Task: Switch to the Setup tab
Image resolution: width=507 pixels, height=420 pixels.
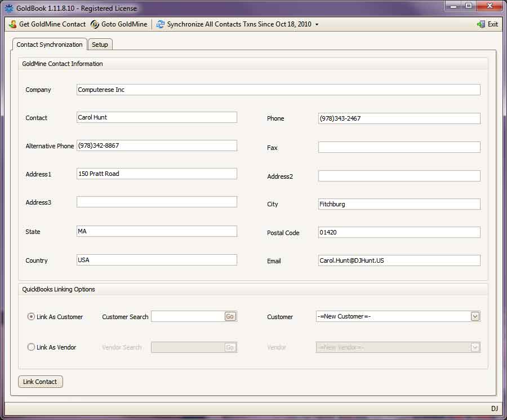Action: pos(100,45)
